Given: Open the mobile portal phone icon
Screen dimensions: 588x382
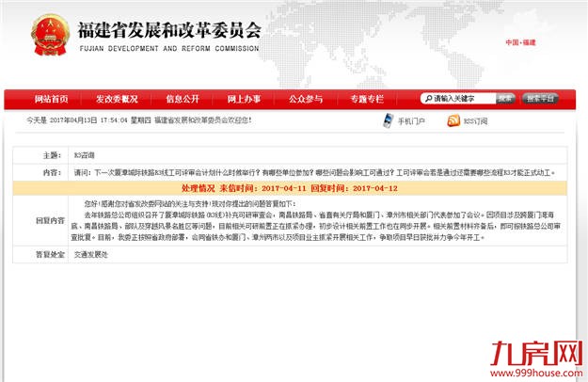Looking at the screenshot, I should pos(389,120).
